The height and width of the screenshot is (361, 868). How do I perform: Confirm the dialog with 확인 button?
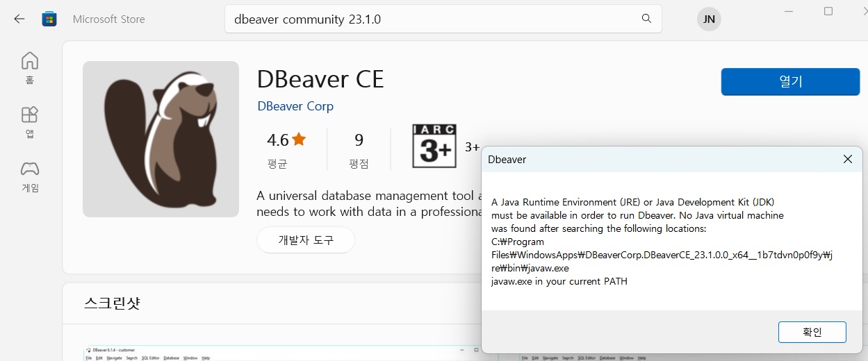pos(812,332)
